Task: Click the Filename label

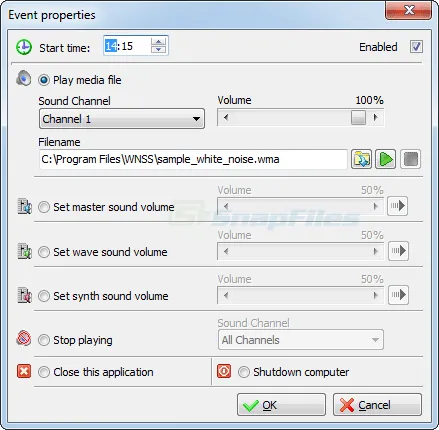Action: [59, 142]
